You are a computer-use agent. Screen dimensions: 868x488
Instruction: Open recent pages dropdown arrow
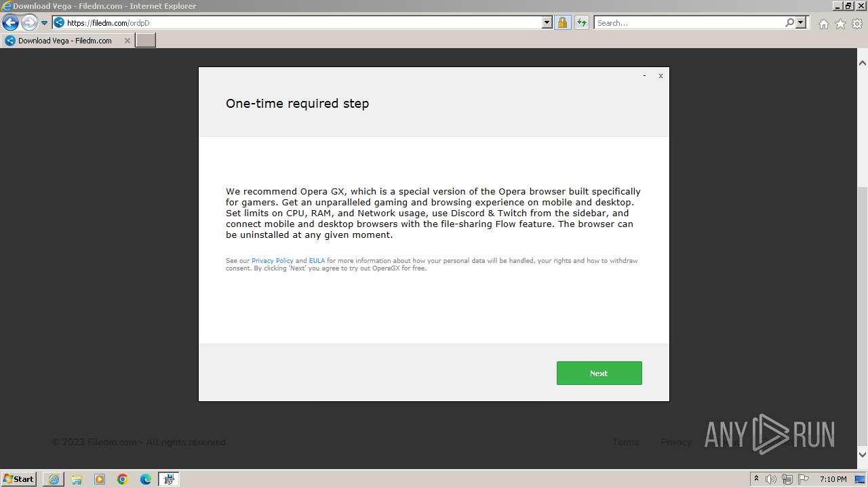(44, 23)
